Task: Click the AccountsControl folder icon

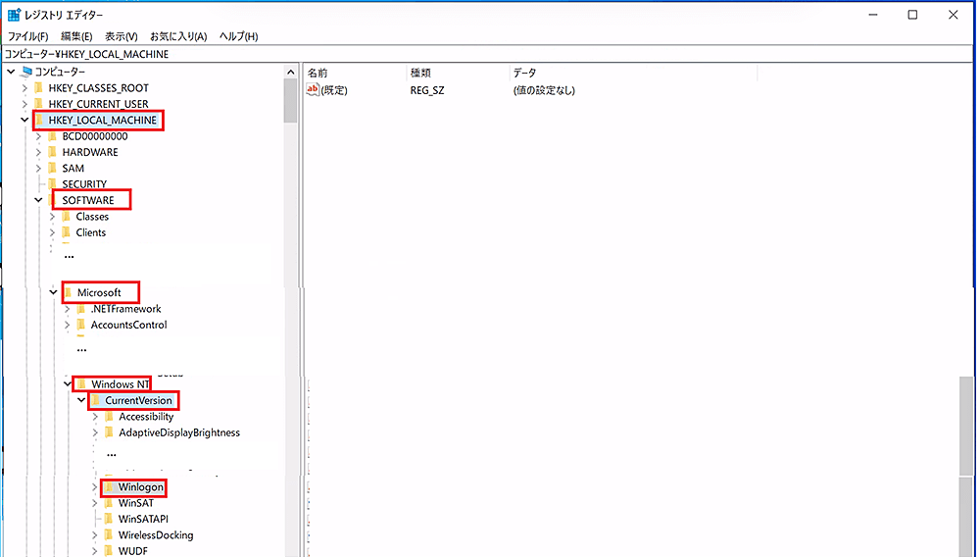Action: pyautogui.click(x=81, y=326)
